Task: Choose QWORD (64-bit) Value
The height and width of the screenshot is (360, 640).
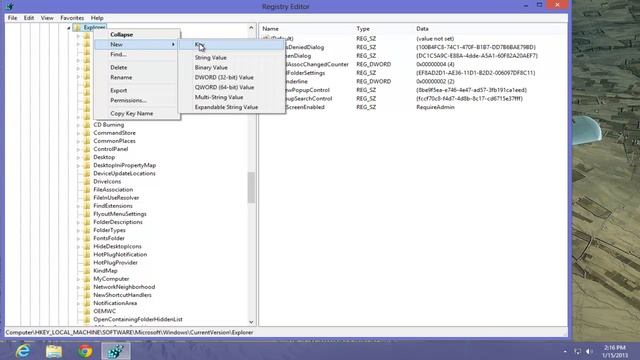Action: tap(231, 87)
